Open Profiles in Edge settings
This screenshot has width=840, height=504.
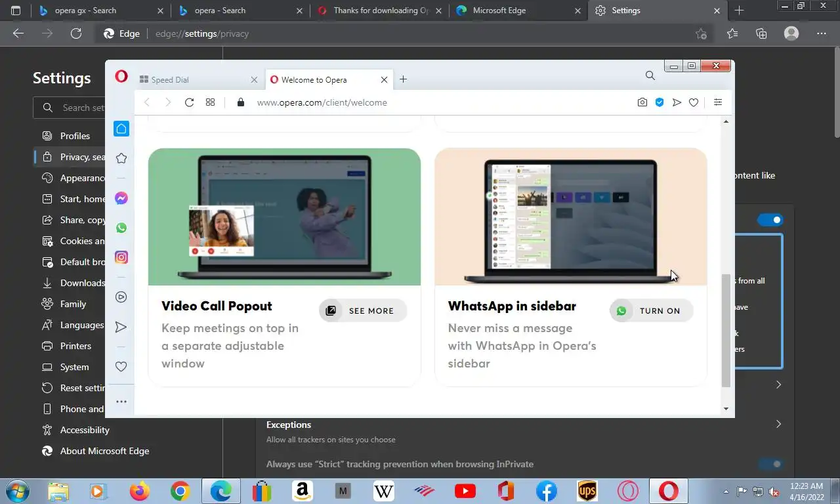(75, 136)
